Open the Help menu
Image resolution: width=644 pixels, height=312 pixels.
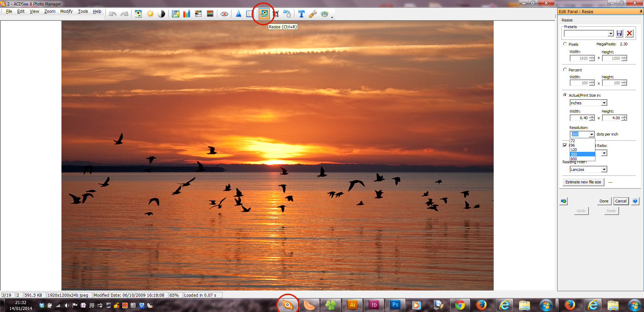(x=97, y=11)
